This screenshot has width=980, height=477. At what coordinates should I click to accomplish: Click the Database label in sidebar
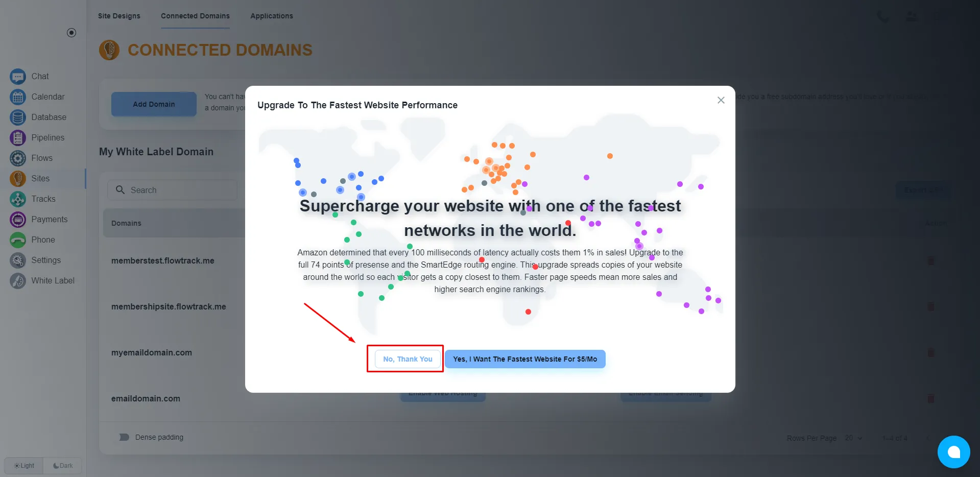pyautogui.click(x=49, y=117)
